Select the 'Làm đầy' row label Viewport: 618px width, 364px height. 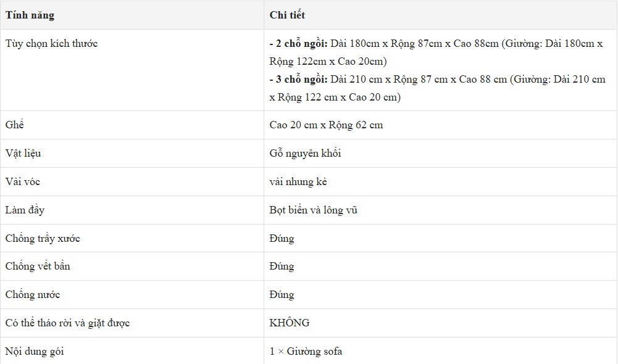click(25, 210)
